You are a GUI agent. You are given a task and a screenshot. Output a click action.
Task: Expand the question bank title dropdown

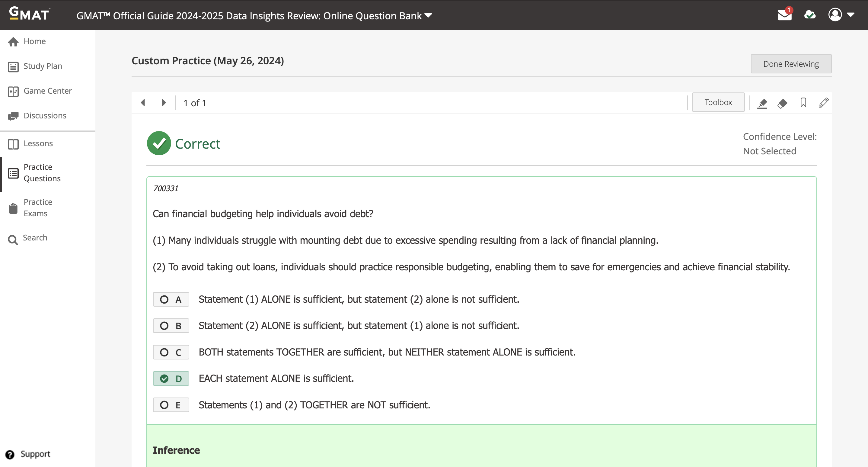point(428,15)
